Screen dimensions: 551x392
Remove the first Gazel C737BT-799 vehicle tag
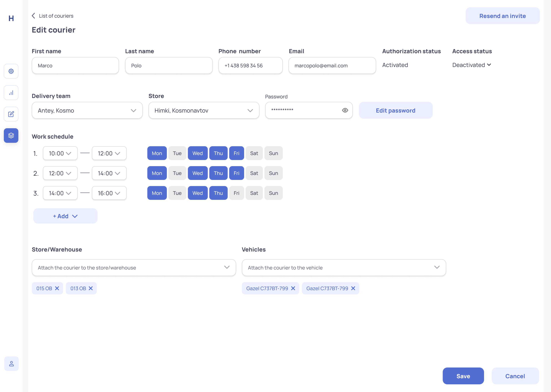293,288
